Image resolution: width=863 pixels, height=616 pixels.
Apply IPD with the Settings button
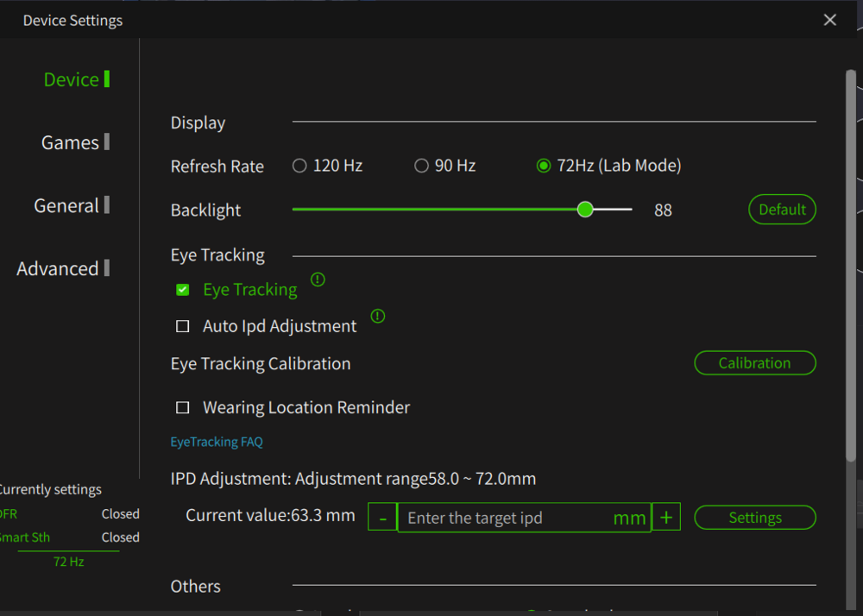pos(754,518)
